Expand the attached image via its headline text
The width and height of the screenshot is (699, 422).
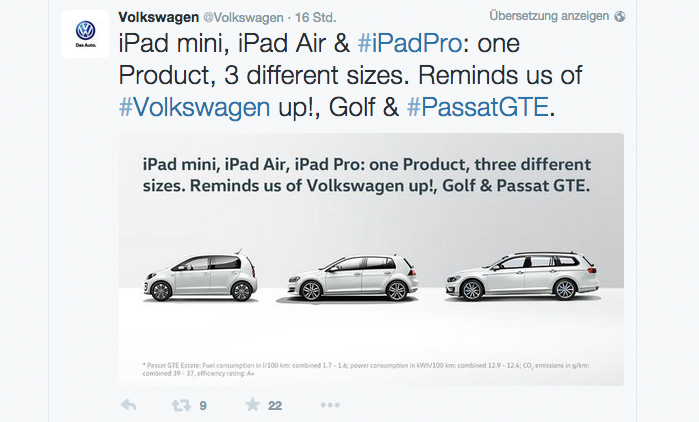[366, 175]
